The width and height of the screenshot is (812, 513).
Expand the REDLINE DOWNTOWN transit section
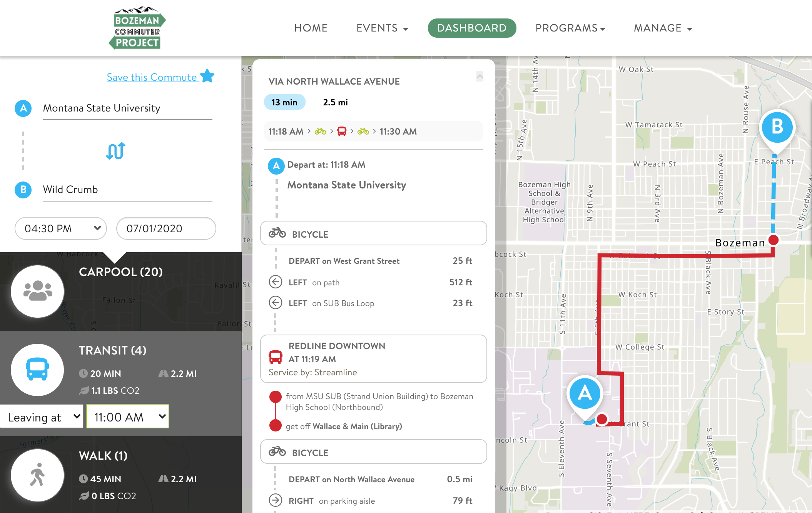click(373, 359)
